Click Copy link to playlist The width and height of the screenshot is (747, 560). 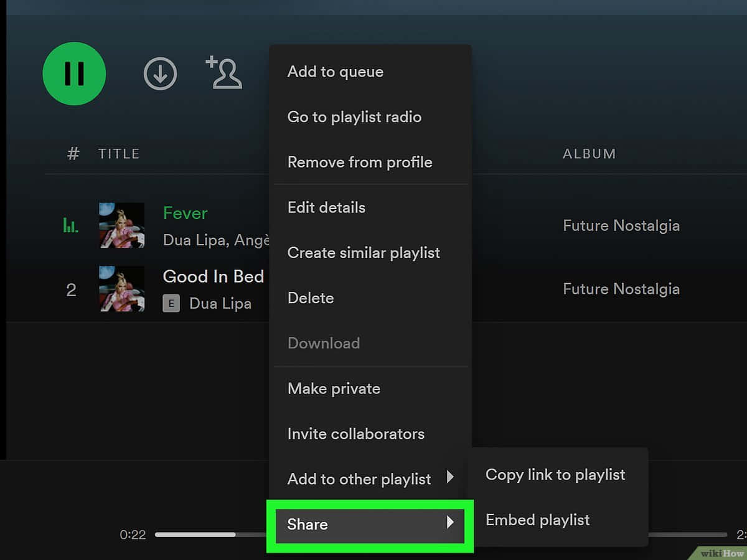[x=555, y=475]
